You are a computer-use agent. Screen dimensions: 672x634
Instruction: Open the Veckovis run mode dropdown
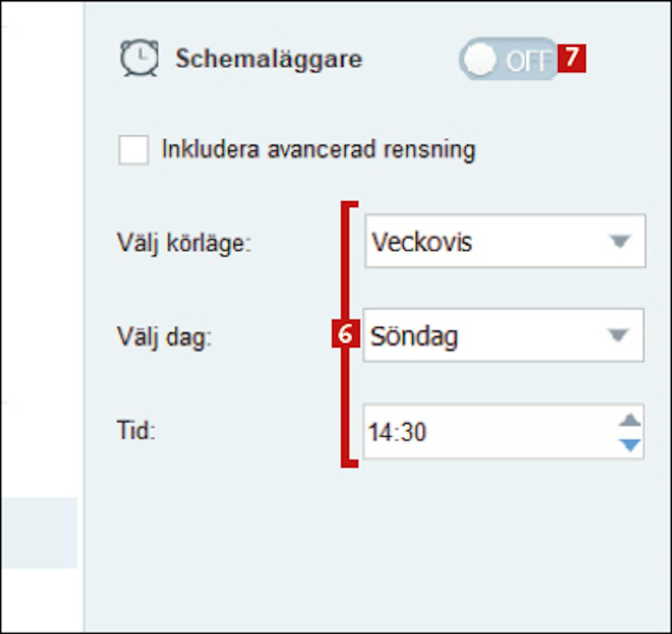pos(505,242)
